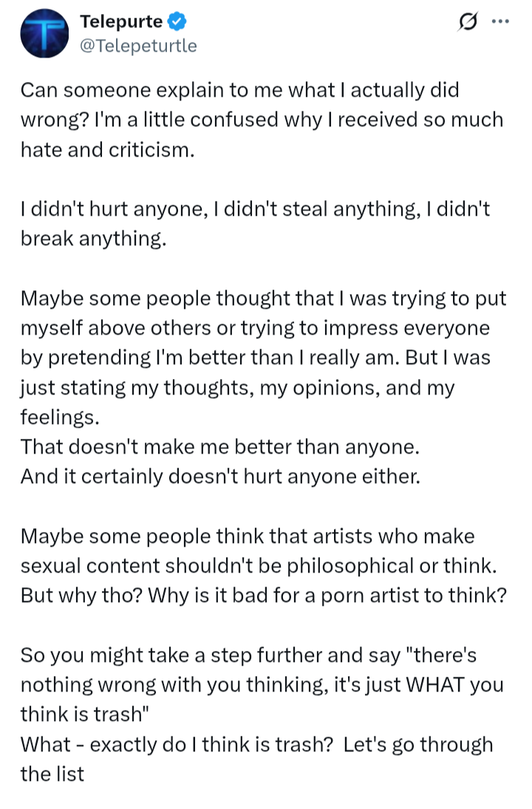Click "And it certainly doesn't hurt anyone either."
This screenshot has width=532, height=809.
(x=220, y=477)
